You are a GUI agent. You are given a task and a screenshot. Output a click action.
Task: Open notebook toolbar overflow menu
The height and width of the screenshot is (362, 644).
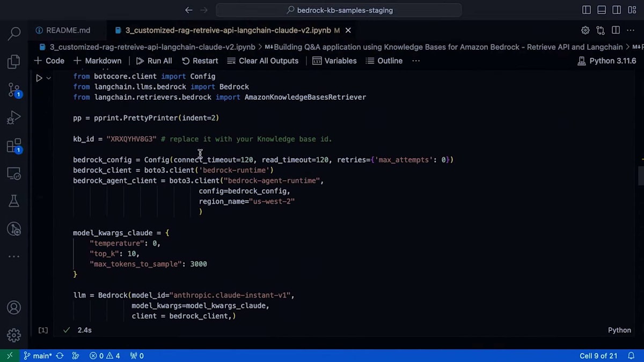click(416, 61)
